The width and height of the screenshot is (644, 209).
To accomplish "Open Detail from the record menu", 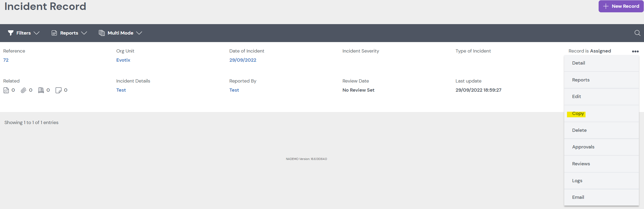I will click(578, 63).
